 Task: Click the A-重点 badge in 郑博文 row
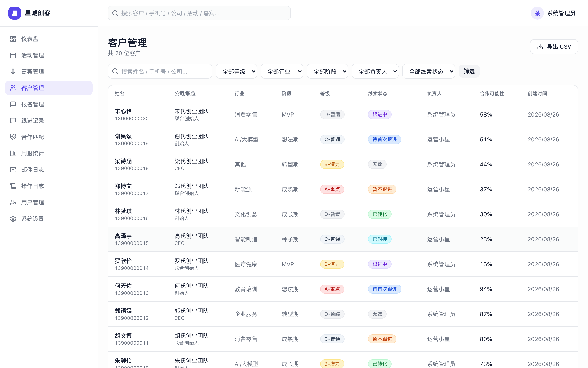(x=332, y=189)
